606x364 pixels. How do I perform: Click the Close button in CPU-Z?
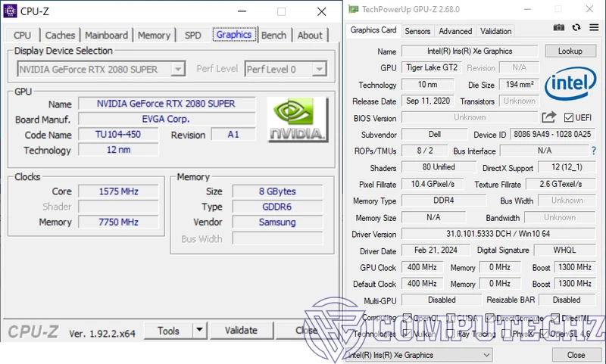(307, 331)
